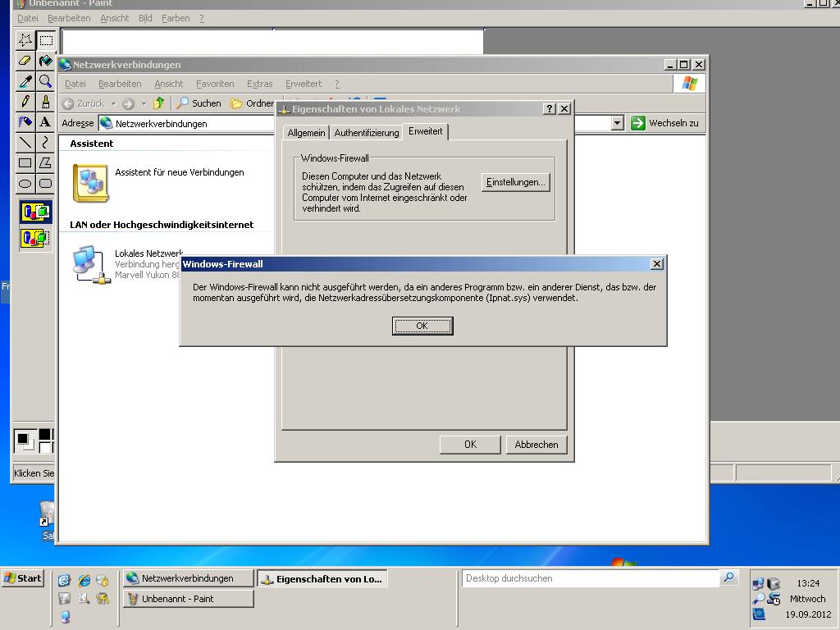Click the help question mark in Eigenschaften dialog
Screen dimensions: 840x630
(x=549, y=109)
